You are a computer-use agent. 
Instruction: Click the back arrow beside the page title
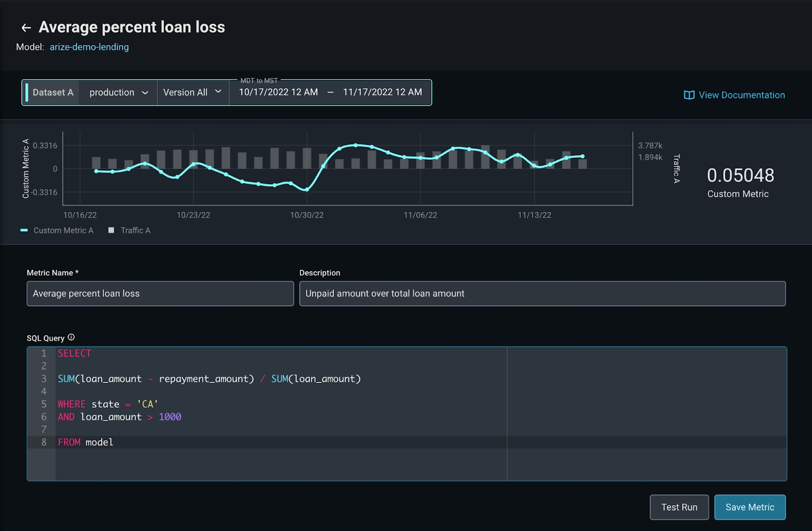pos(26,28)
